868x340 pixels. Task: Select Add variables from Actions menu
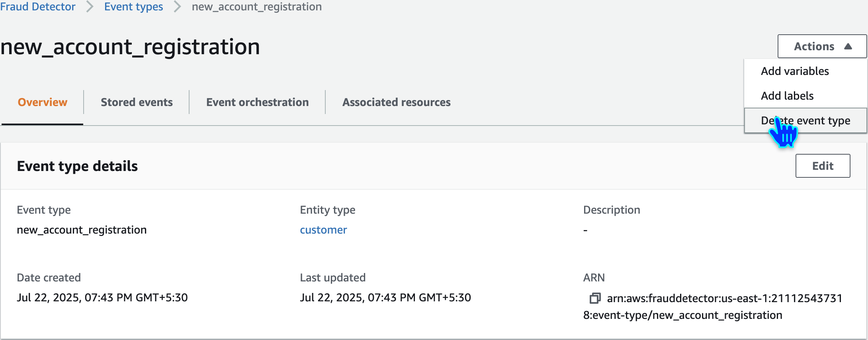pyautogui.click(x=805, y=71)
